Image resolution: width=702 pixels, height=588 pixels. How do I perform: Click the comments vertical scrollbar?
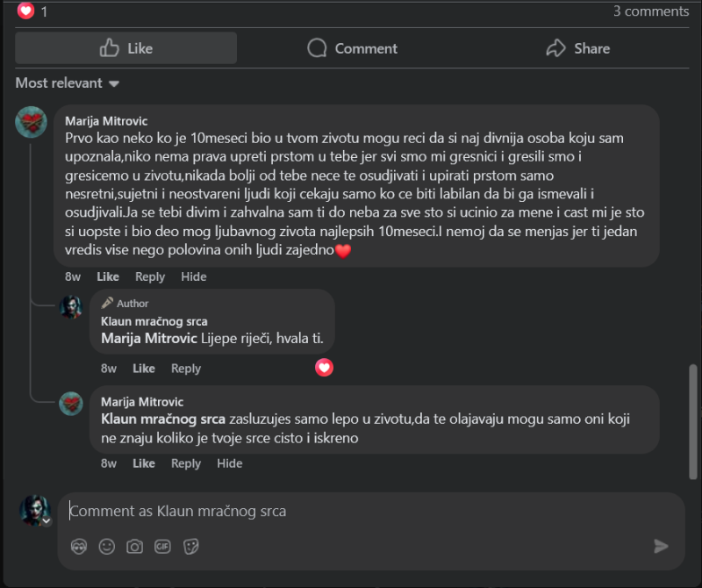point(693,422)
